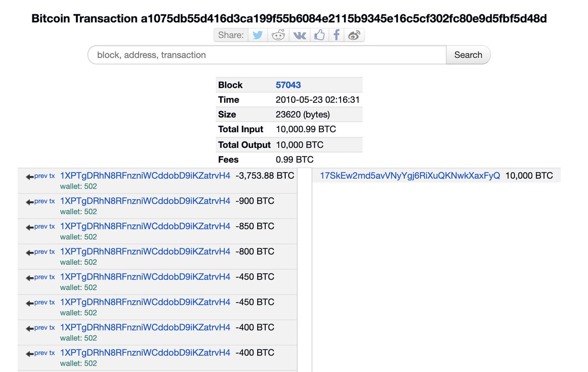Viewport: 588px width, 372px height.
Task: Click the Block row label
Action: (230, 85)
